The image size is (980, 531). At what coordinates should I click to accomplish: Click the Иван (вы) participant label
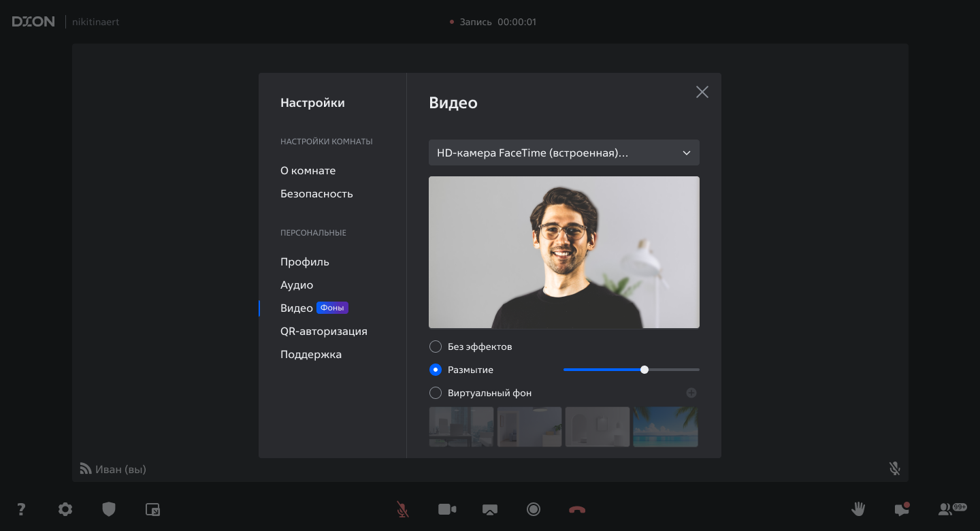120,469
